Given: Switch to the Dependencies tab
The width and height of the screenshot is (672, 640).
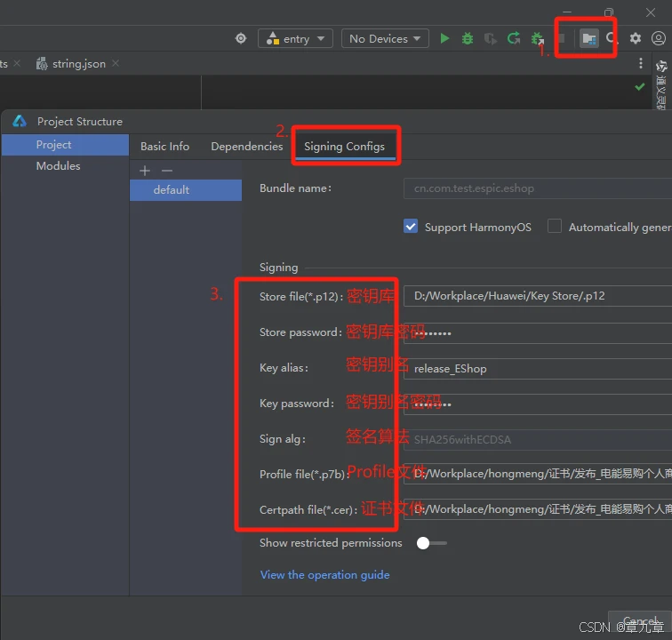Looking at the screenshot, I should (246, 146).
